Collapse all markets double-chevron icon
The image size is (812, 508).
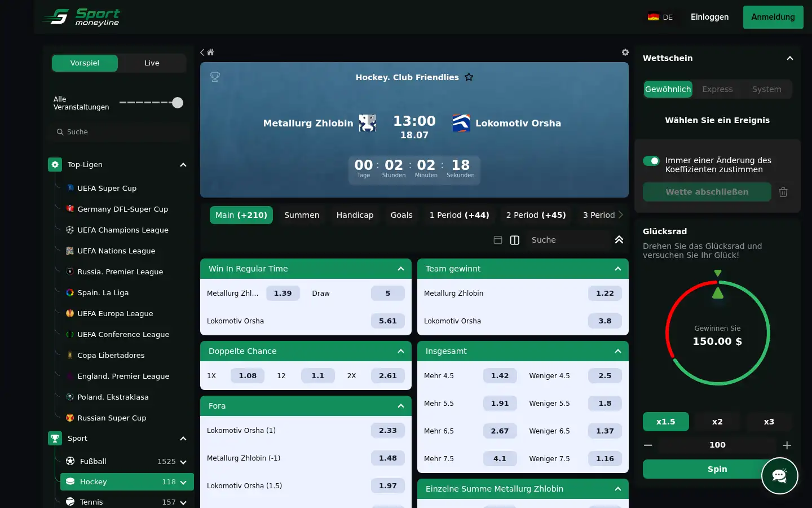click(x=619, y=240)
